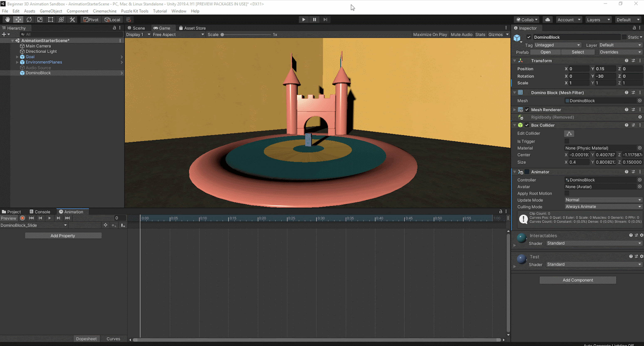Image resolution: width=644 pixels, height=346 pixels.
Task: Click the Collab cloud icon
Action: [548, 20]
